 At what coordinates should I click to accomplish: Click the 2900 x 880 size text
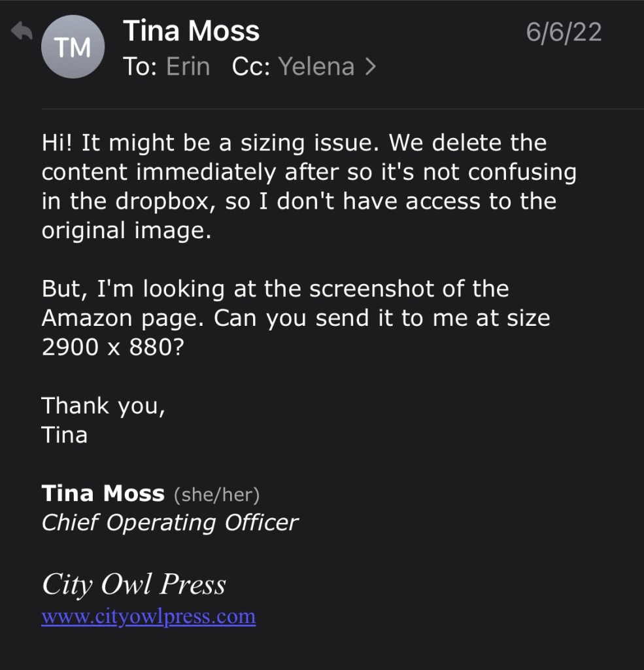coord(112,347)
